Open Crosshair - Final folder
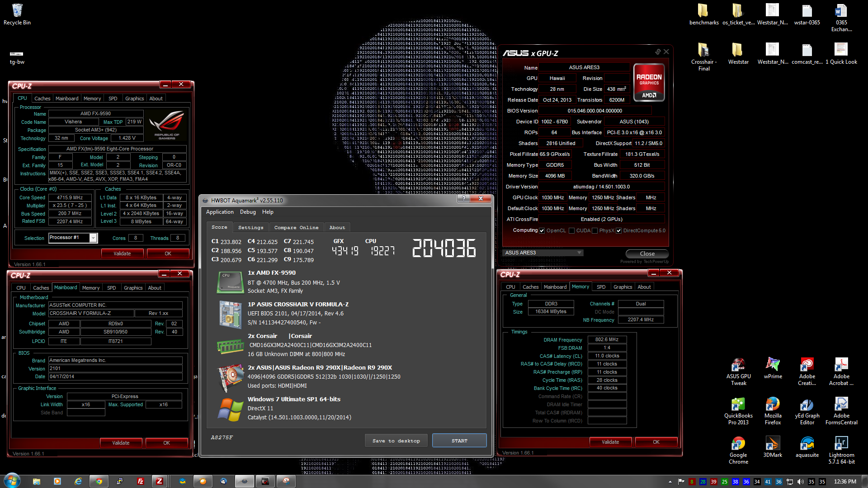Screen dimensions: 868x488 pyautogui.click(x=704, y=57)
